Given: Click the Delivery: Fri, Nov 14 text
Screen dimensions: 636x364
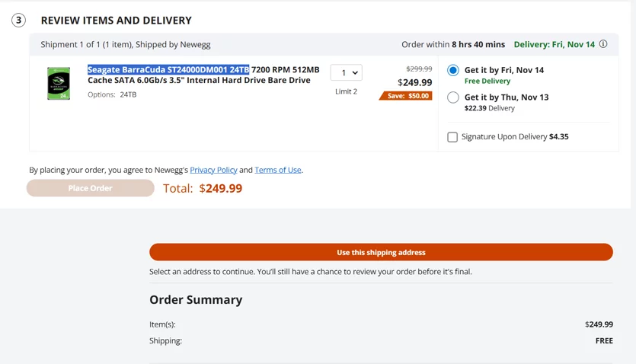Looking at the screenshot, I should coord(554,44).
